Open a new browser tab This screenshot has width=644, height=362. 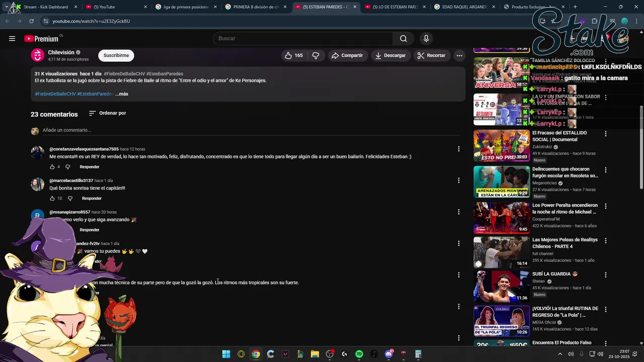(x=575, y=7)
